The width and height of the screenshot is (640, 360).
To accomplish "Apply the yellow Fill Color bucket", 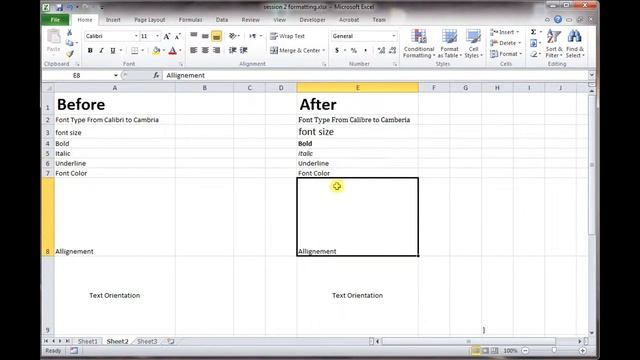I will pos(156,51).
